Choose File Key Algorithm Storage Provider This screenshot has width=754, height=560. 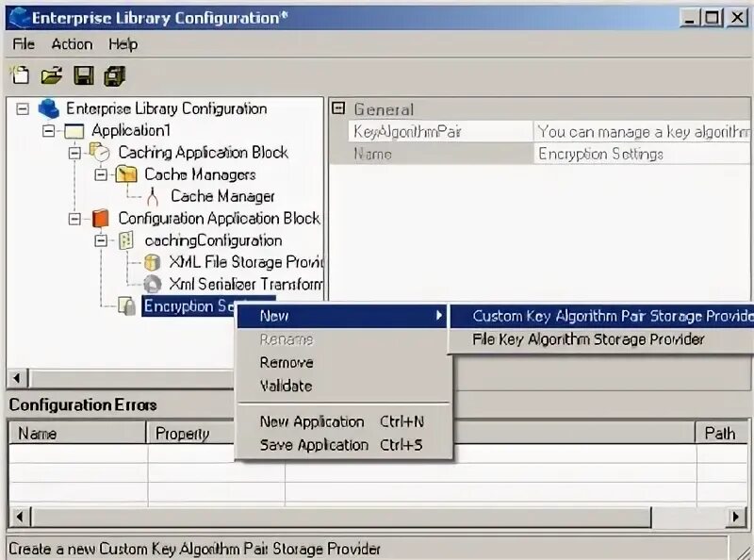click(602, 339)
